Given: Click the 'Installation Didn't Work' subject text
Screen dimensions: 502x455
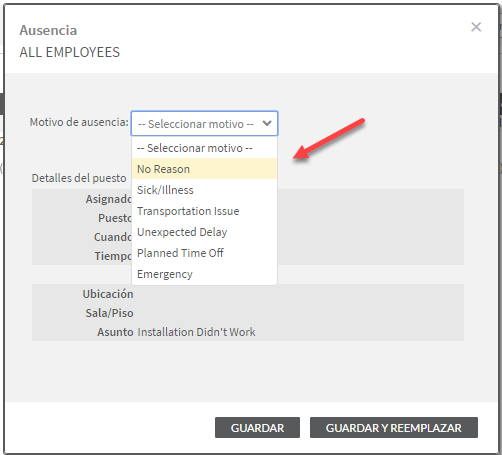Looking at the screenshot, I should (x=196, y=332).
